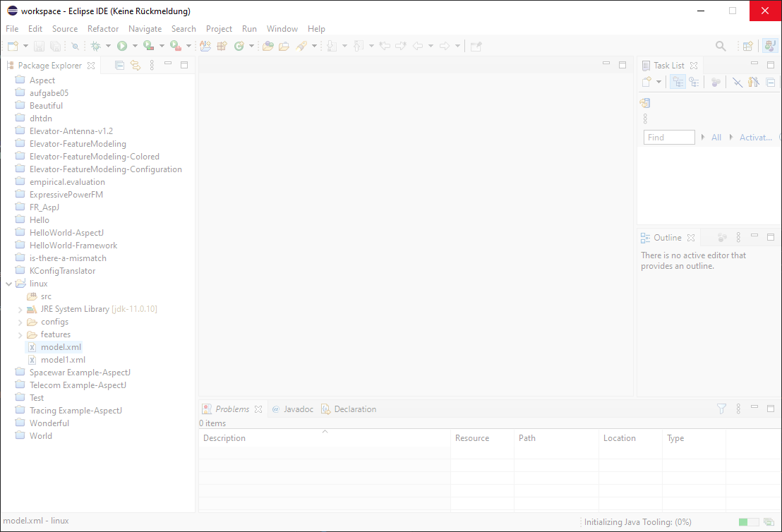Launch the program with the green Run icon
The image size is (782, 532).
coord(123,46)
